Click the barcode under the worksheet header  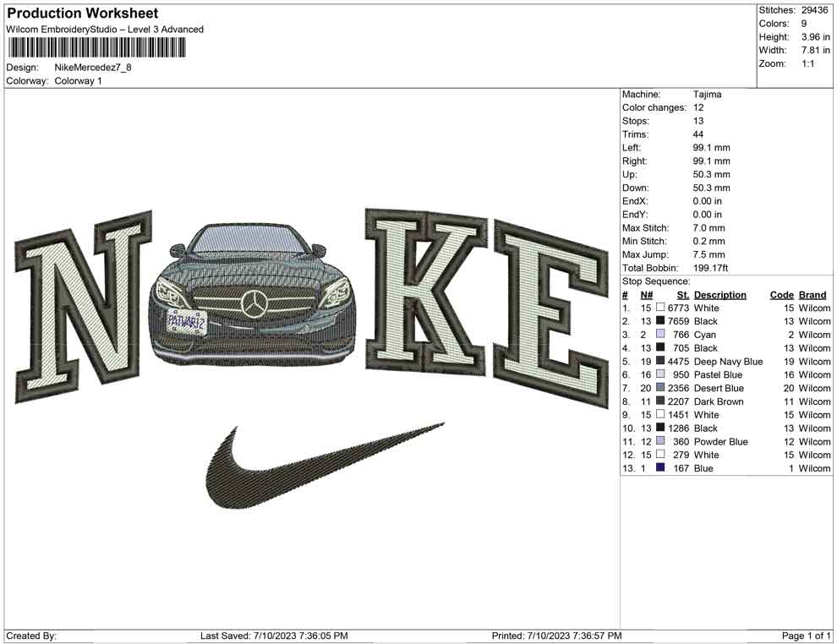tap(96, 47)
